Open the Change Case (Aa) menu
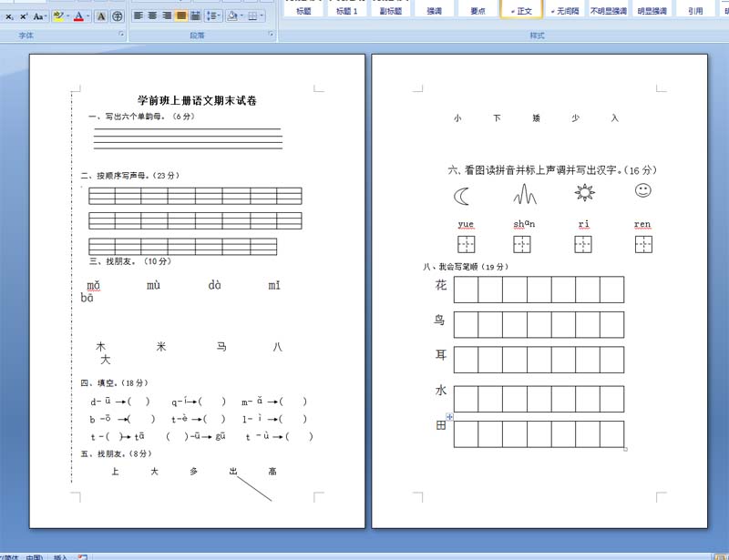The width and height of the screenshot is (729, 560). (x=39, y=16)
